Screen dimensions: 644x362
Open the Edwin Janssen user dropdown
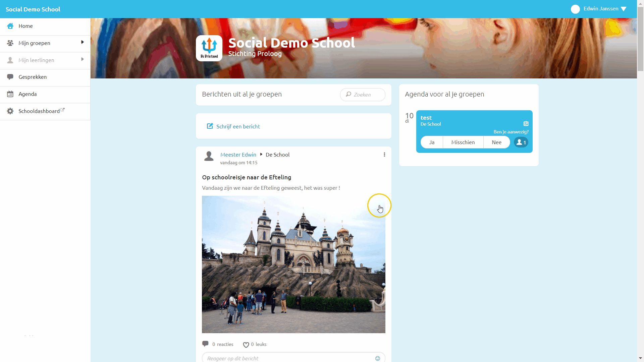tap(624, 9)
